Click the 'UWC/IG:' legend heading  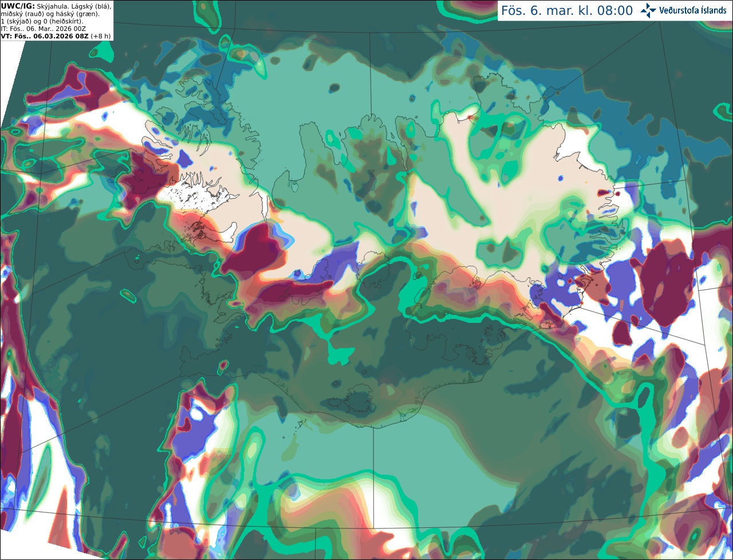coord(18,6)
